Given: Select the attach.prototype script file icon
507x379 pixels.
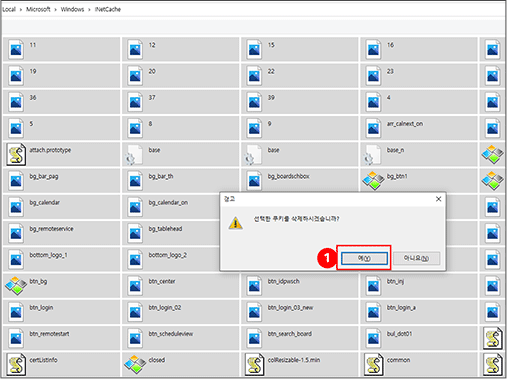Looking at the screenshot, I should 16,154.
